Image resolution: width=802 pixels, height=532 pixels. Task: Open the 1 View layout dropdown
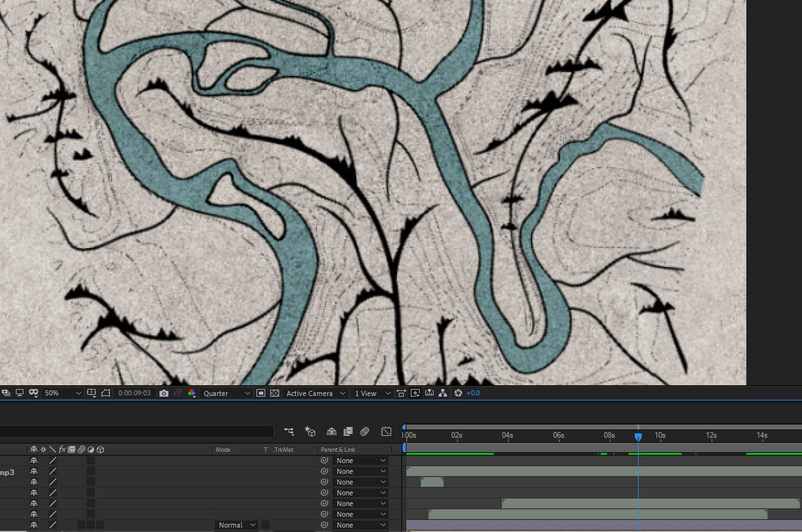pos(372,393)
